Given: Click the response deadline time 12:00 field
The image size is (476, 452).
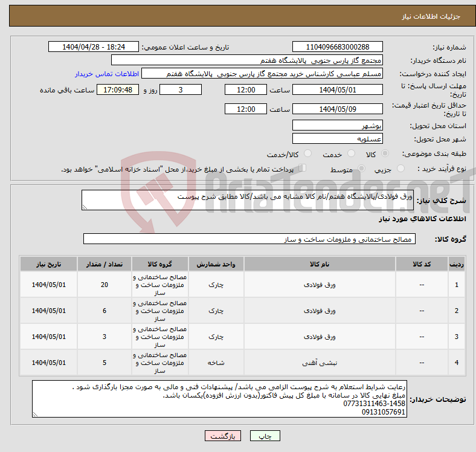Looking at the screenshot, I should (x=246, y=90).
